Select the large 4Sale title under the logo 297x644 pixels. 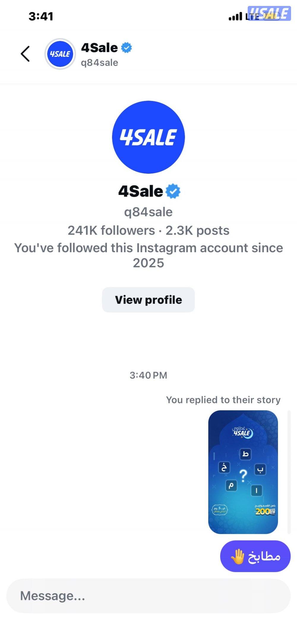(141, 191)
